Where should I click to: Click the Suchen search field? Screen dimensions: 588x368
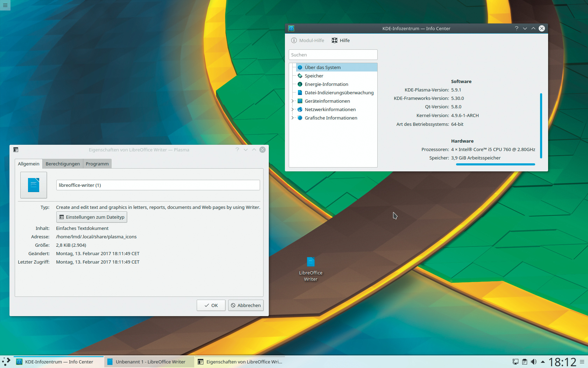pyautogui.click(x=333, y=55)
